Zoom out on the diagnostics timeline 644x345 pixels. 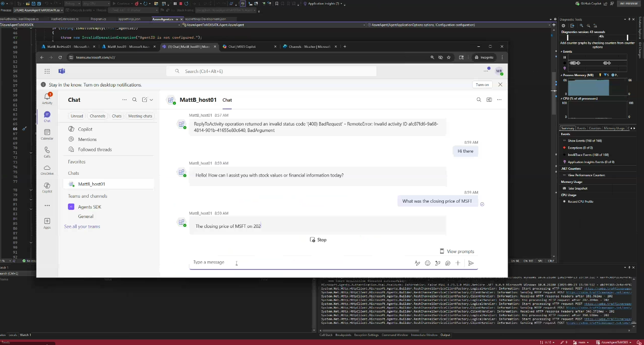click(588, 26)
